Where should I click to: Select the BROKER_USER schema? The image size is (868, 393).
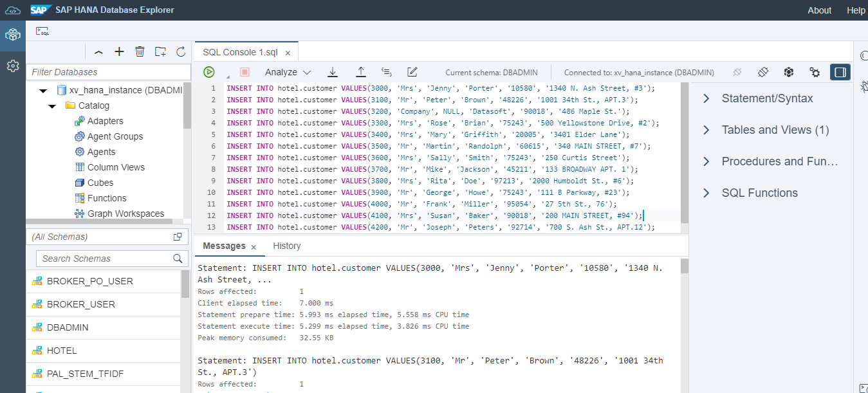104,304
